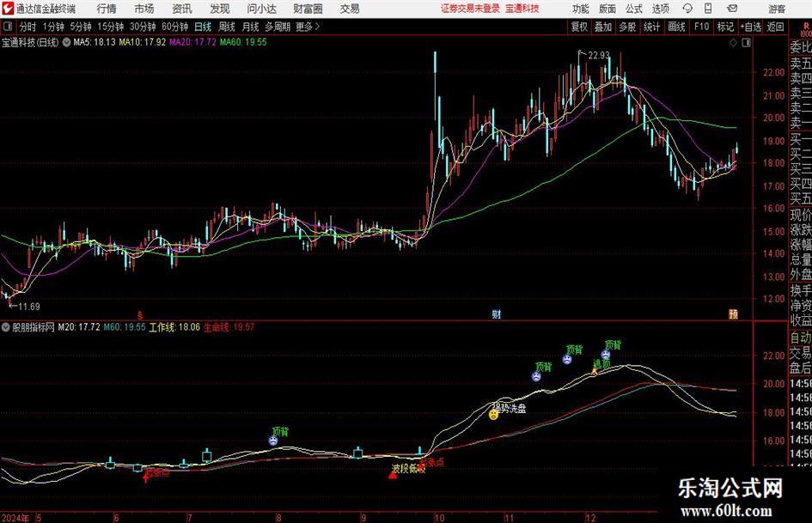Click the yellow 强势洗盘 smiley icon
Screen dimensions: 812x523
(x=493, y=414)
